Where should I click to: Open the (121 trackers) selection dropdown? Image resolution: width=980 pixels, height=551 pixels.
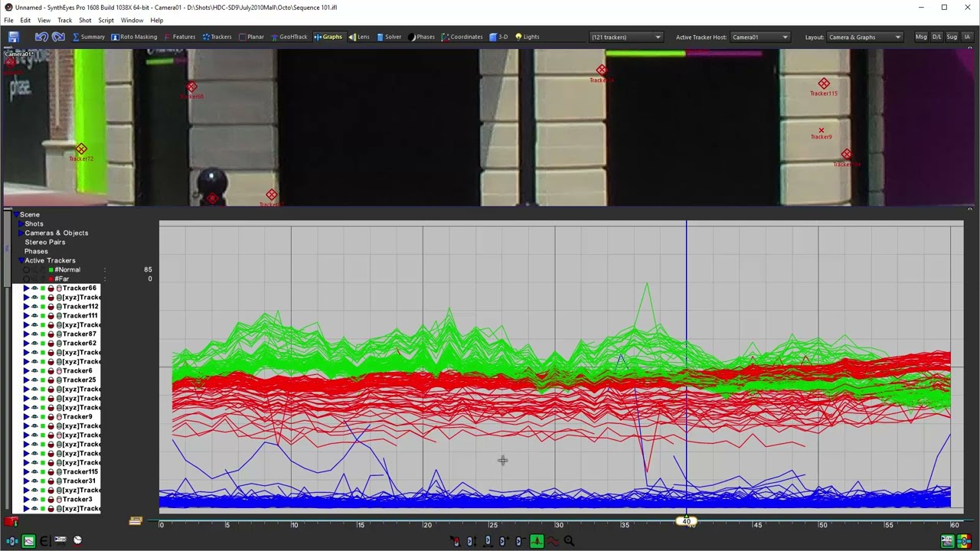626,37
